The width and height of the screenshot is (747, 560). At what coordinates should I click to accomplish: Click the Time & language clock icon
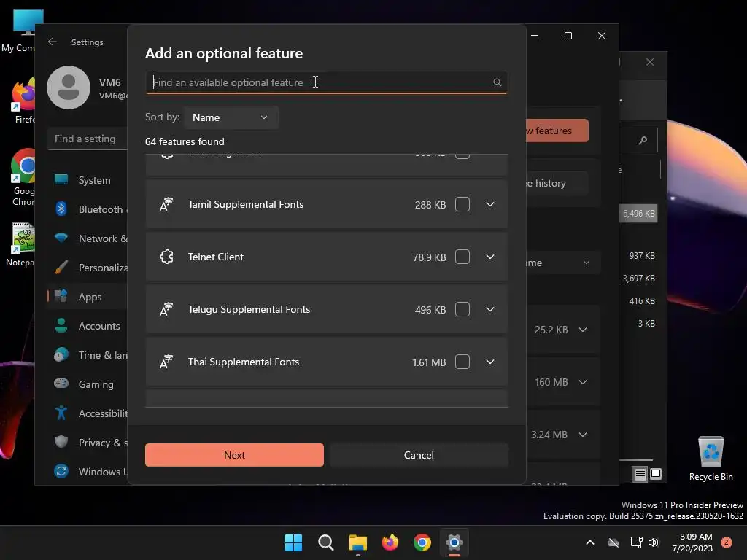(x=61, y=355)
